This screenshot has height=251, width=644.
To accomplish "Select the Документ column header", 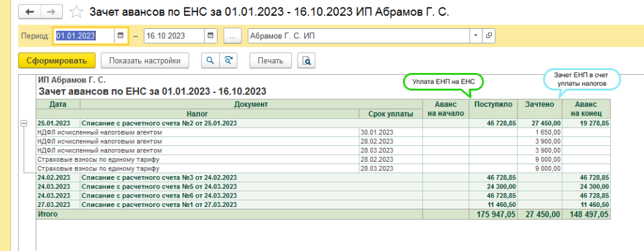I will click(x=252, y=104).
